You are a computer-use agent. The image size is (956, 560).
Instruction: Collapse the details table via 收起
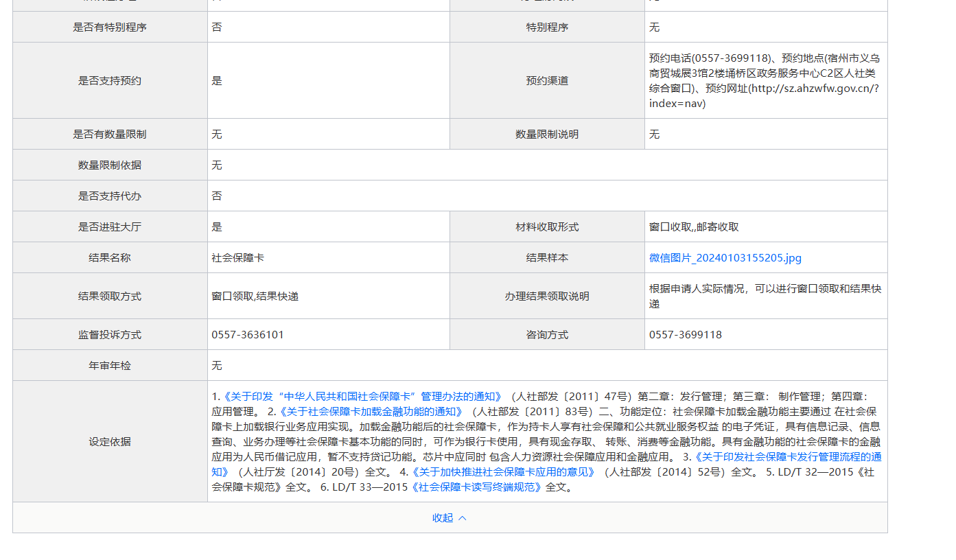443,518
